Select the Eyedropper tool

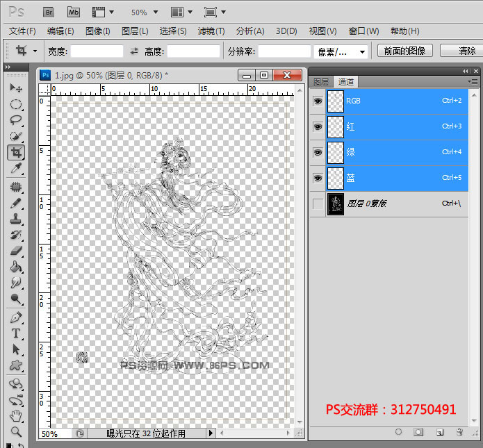click(16, 168)
